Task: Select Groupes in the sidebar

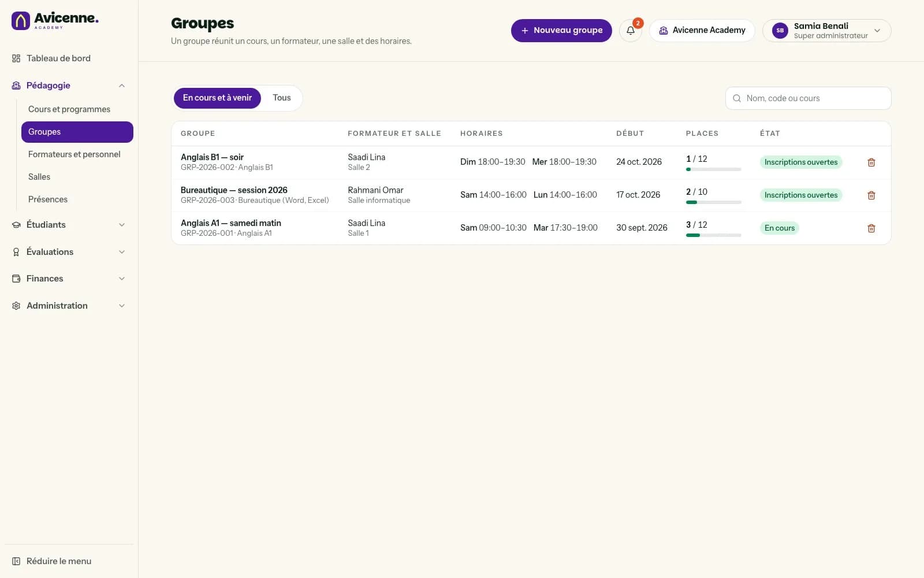Action: point(77,132)
